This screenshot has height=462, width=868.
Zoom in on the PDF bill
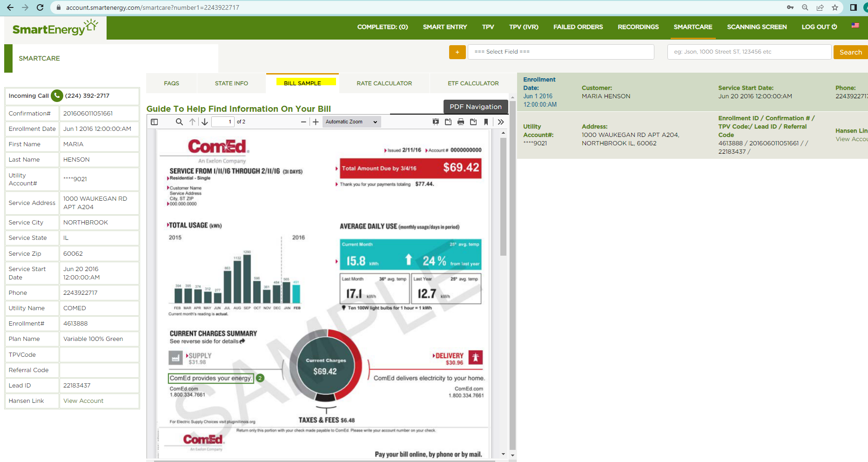(316, 122)
